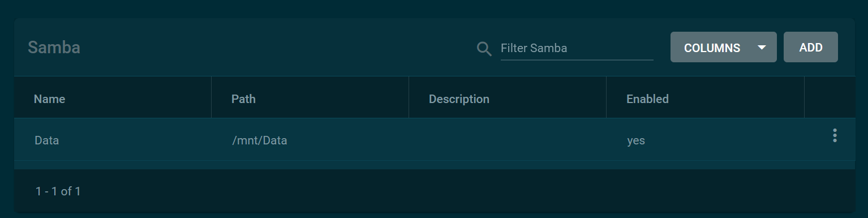Viewport: 868px width, 218px height.
Task: Click the arrow on the COLUMNS button
Action: pyautogui.click(x=762, y=48)
